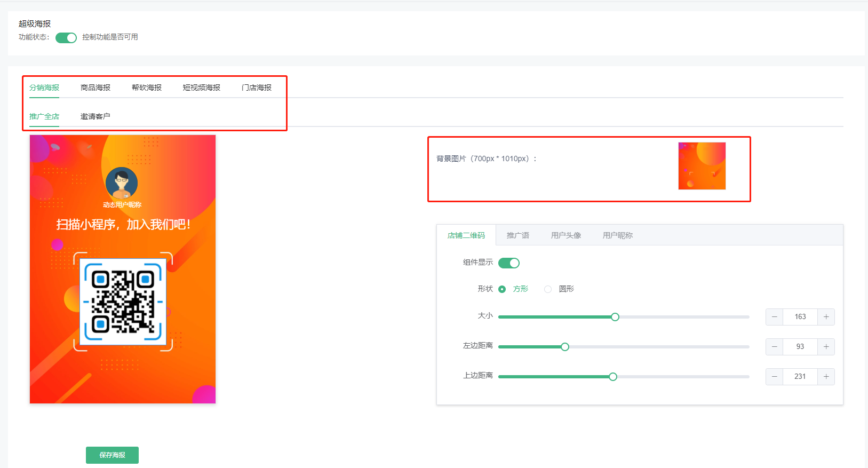Select the 推广全店 sub-tab
The height and width of the screenshot is (468, 868).
44,116
